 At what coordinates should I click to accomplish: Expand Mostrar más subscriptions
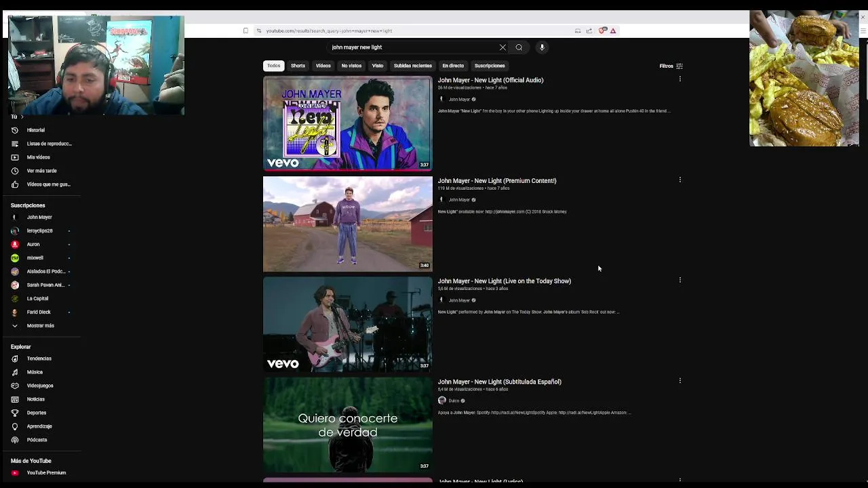pos(41,326)
